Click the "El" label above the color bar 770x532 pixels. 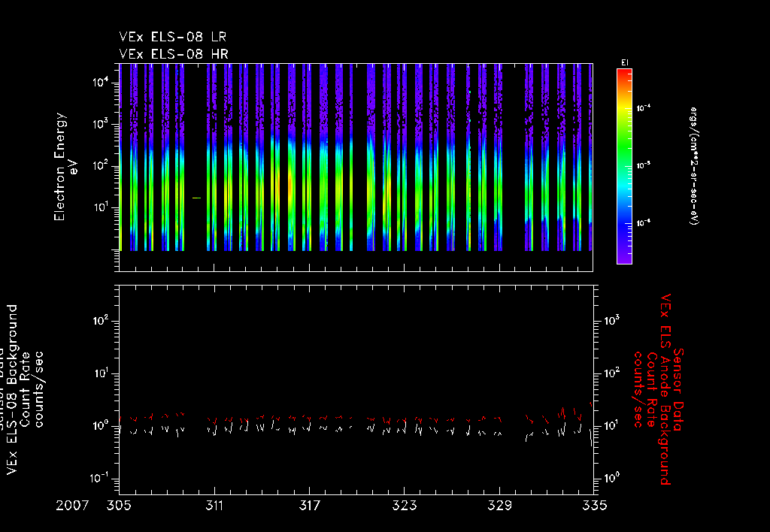[623, 62]
